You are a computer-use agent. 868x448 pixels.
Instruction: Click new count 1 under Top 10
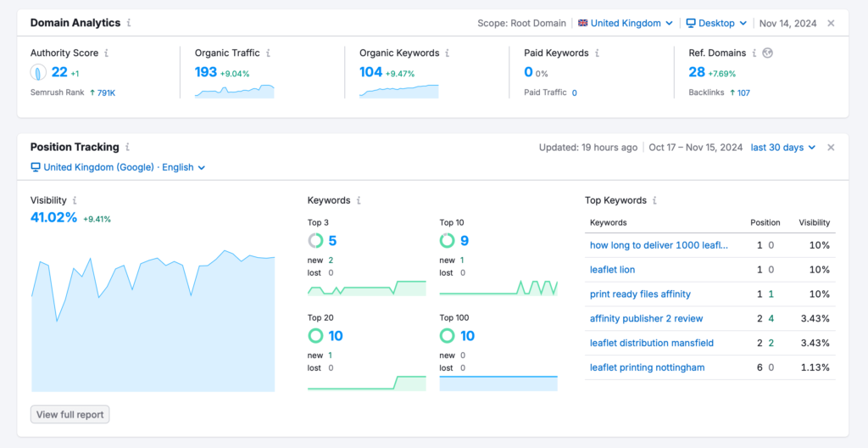click(x=462, y=260)
